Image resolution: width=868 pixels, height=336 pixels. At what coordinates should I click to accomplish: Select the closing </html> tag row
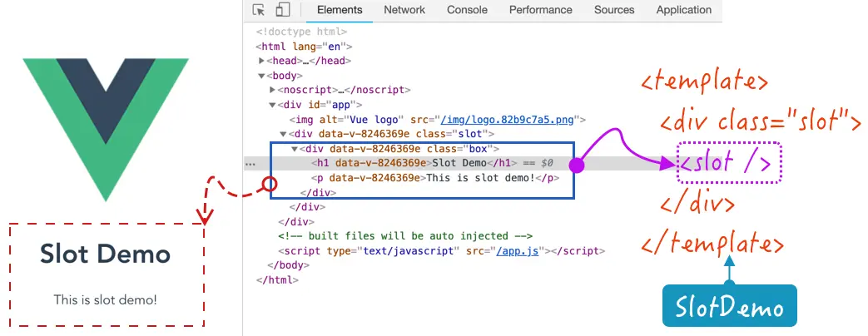tap(277, 279)
